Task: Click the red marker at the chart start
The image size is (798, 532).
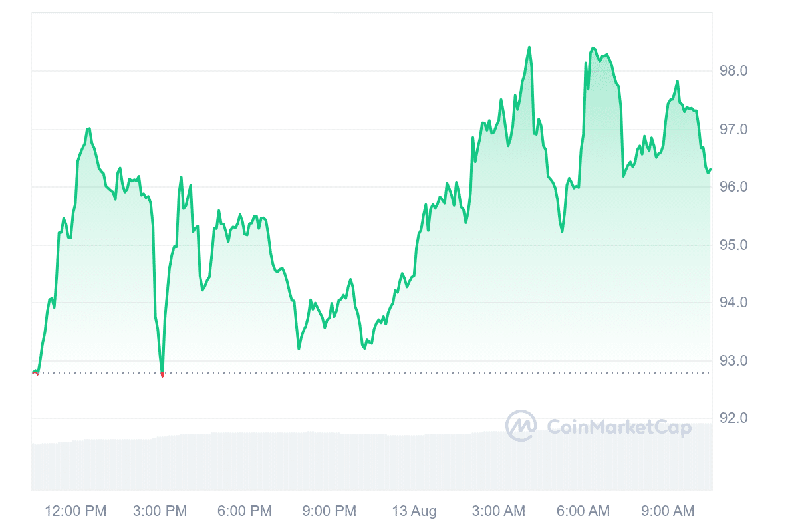Action: (37, 374)
